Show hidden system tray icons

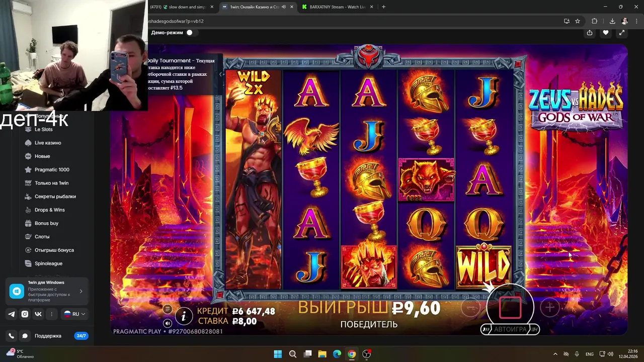(x=555, y=354)
